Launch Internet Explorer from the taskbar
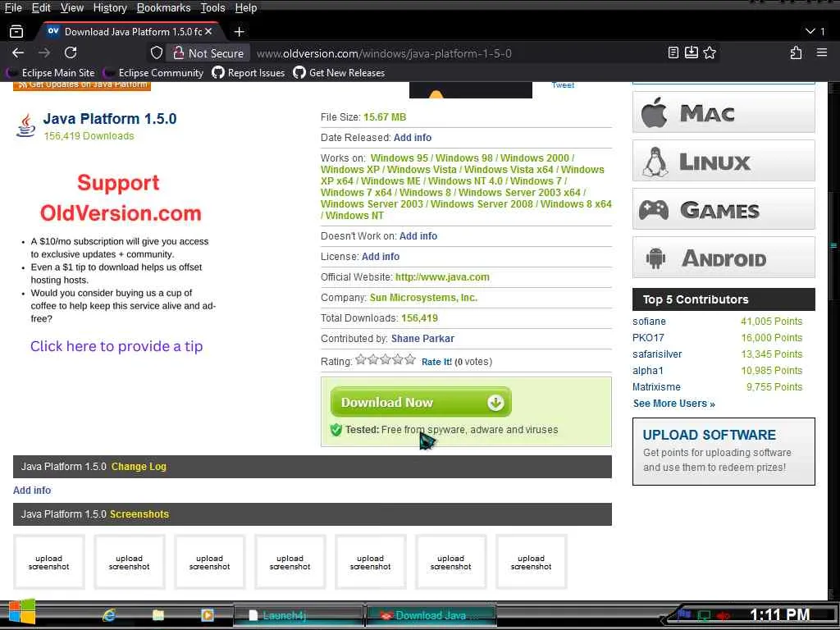 (109, 615)
